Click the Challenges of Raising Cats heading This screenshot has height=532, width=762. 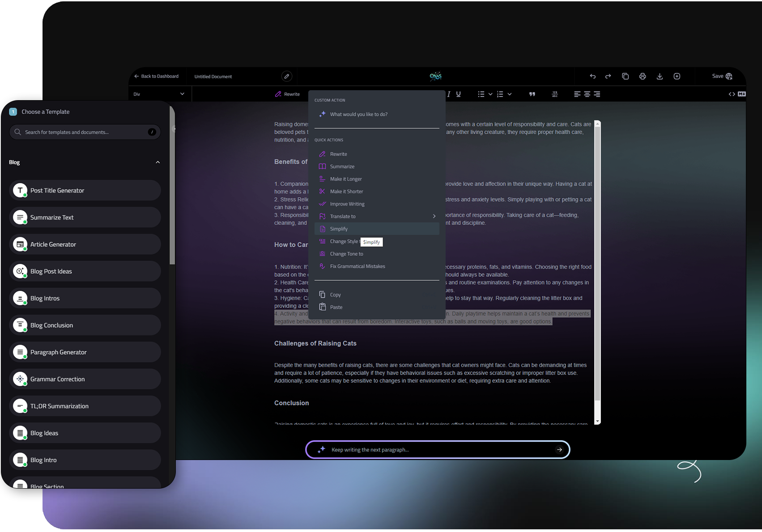(315, 343)
